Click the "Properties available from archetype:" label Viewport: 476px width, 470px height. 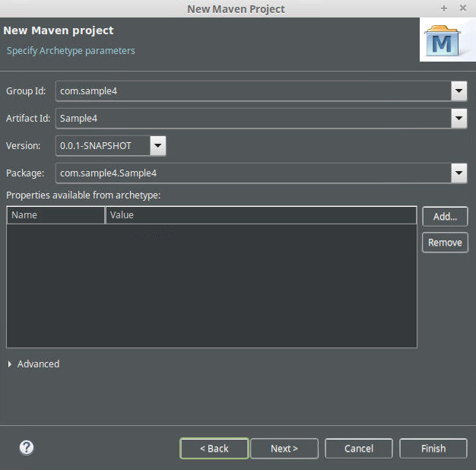pyautogui.click(x=83, y=195)
